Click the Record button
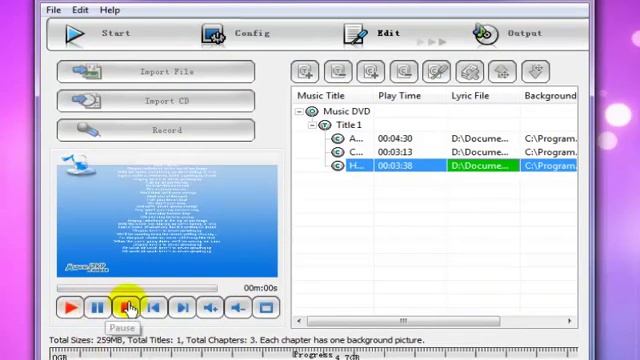Screen dimensions: 640x360 point(156,130)
